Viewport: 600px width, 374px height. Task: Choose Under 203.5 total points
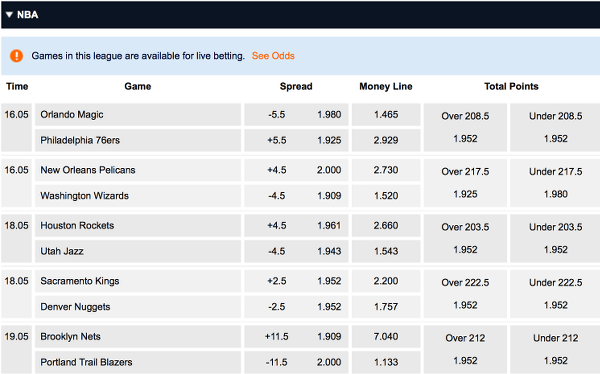(555, 238)
